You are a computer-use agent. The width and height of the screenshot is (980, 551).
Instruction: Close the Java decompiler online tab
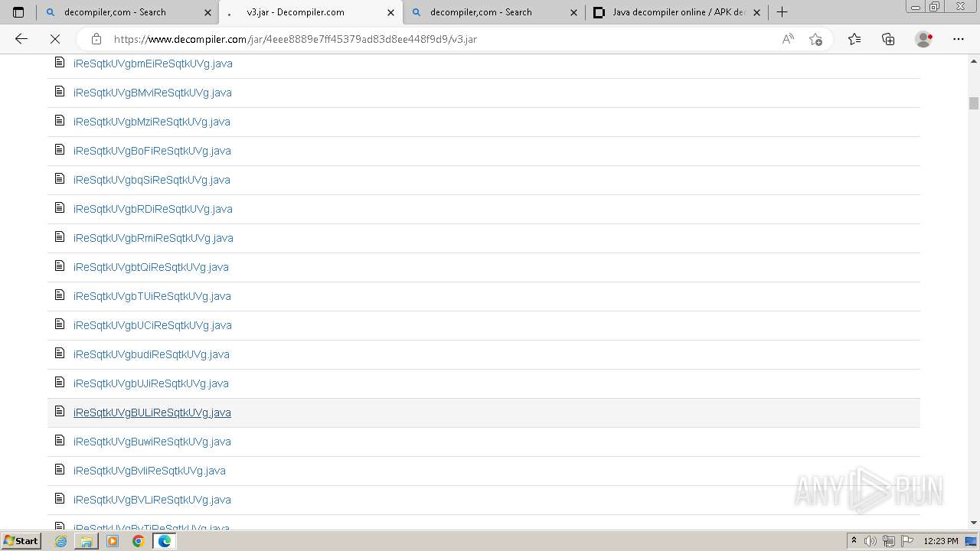[757, 12]
